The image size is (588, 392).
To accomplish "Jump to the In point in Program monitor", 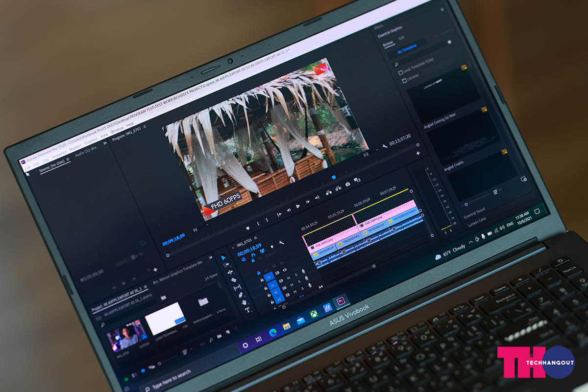I will pos(279,215).
